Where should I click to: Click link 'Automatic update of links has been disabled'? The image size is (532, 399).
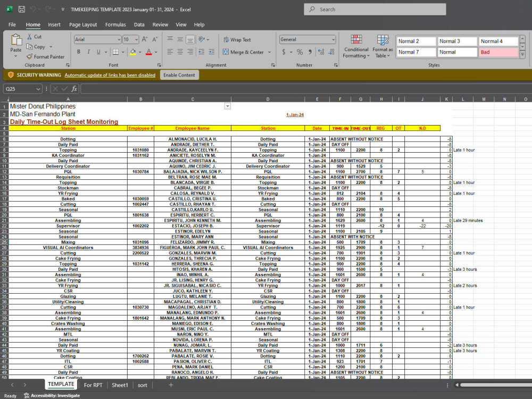click(110, 75)
